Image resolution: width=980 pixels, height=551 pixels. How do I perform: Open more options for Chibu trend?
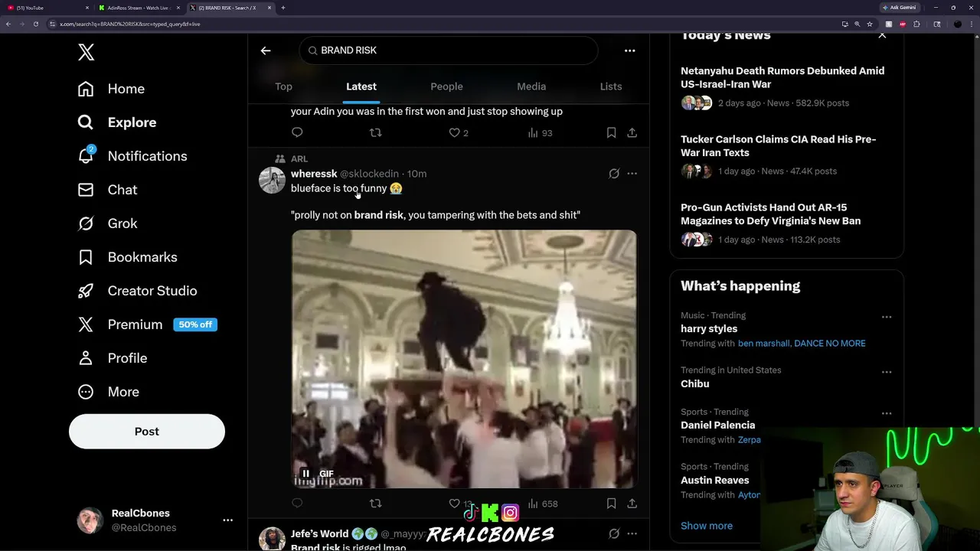coord(887,372)
